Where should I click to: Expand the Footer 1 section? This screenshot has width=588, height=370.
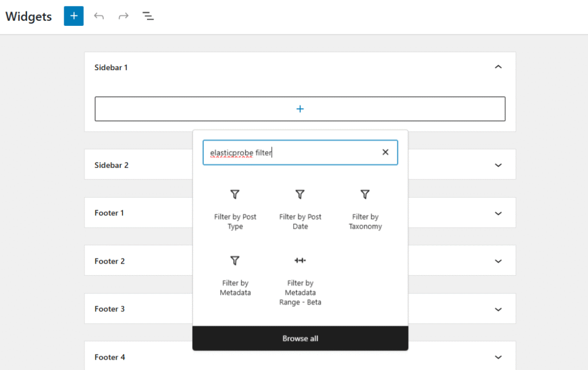(x=498, y=213)
